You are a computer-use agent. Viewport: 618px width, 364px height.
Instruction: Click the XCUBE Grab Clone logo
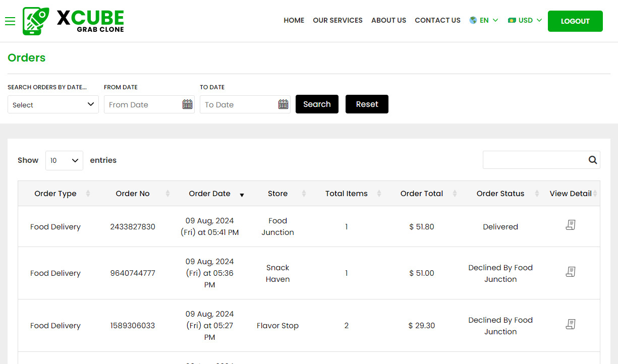73,21
